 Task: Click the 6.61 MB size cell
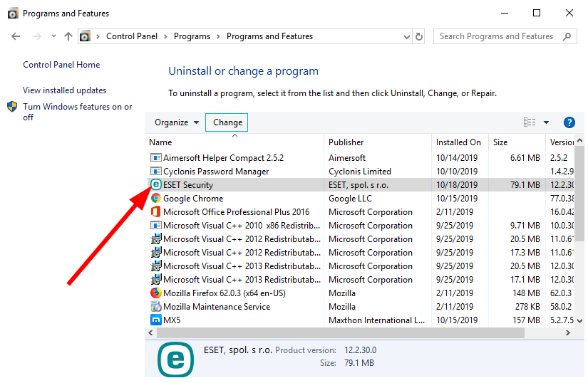pos(525,158)
